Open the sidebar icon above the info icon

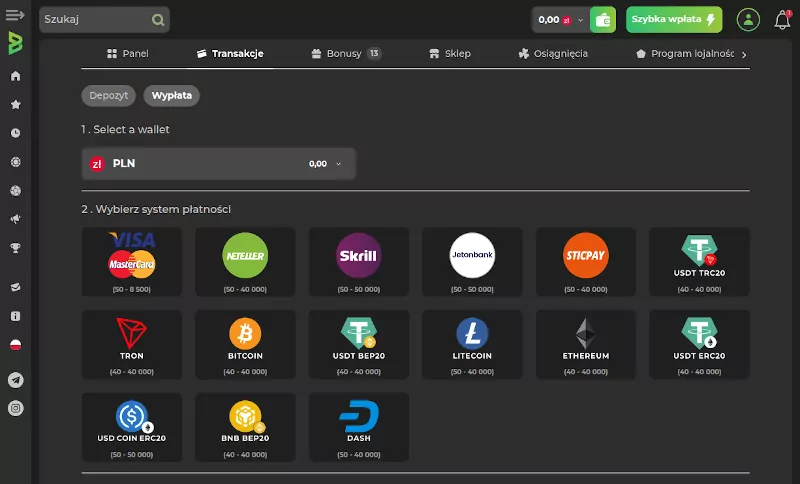pos(15,287)
